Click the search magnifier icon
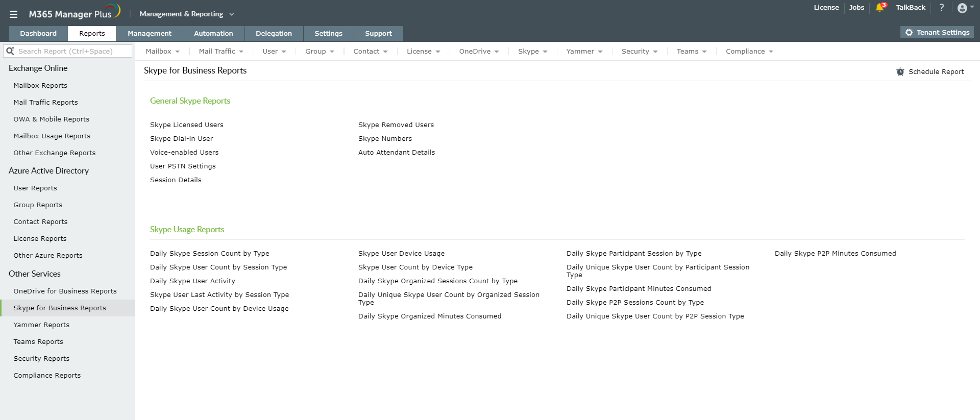 [10, 51]
